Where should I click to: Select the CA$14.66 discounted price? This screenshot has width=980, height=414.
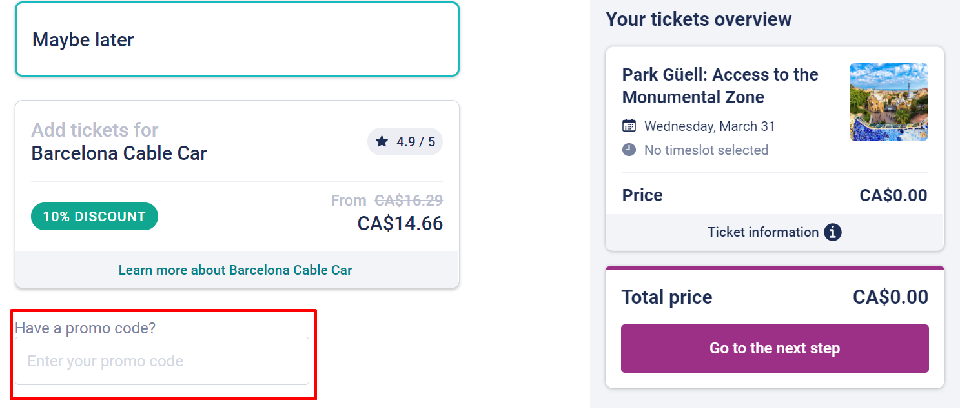400,224
